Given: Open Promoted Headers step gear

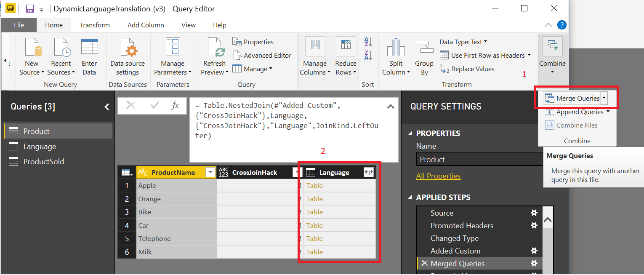Looking at the screenshot, I should (x=534, y=225).
